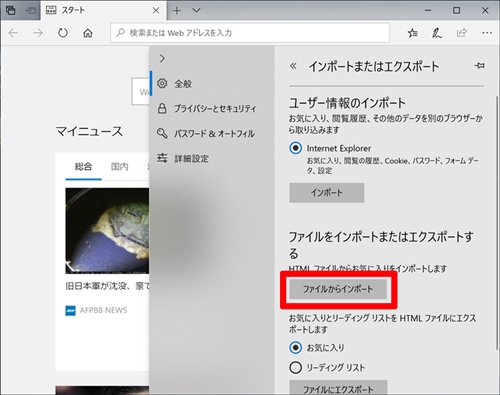Select the Internet Explorer radio button

click(295, 148)
